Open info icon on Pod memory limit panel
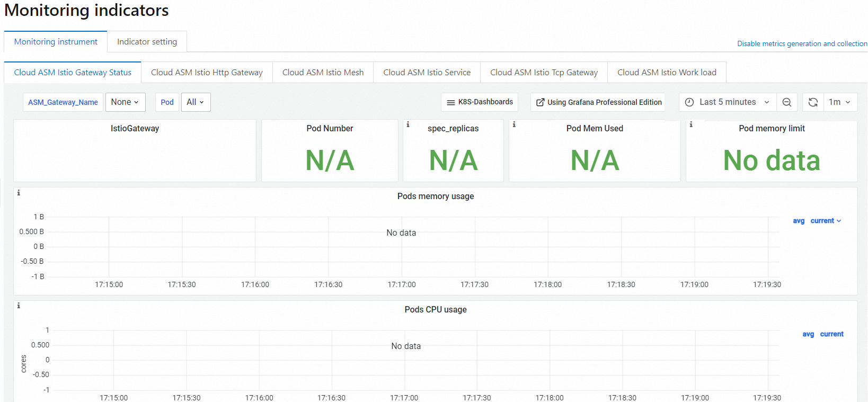The width and height of the screenshot is (868, 402). 691,124
